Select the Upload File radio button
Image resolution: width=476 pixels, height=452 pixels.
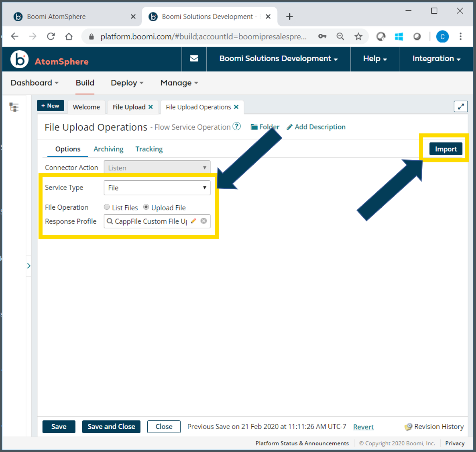pos(145,207)
